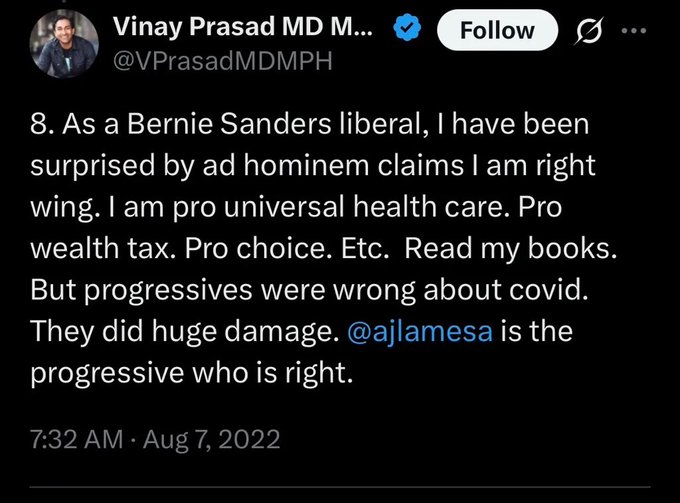This screenshot has height=503, width=680.
Task: Click the @VPrasadMDMPH handle
Action: tap(222, 61)
